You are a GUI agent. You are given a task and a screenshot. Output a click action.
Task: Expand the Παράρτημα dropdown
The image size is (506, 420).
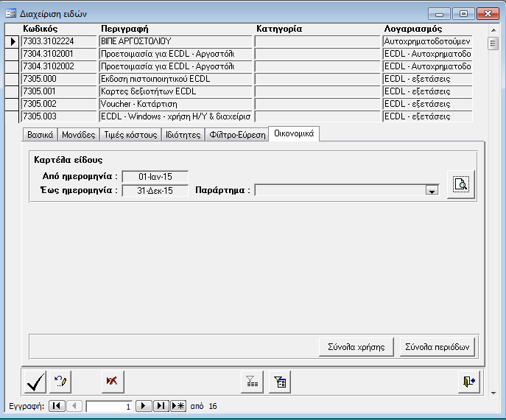(432, 191)
